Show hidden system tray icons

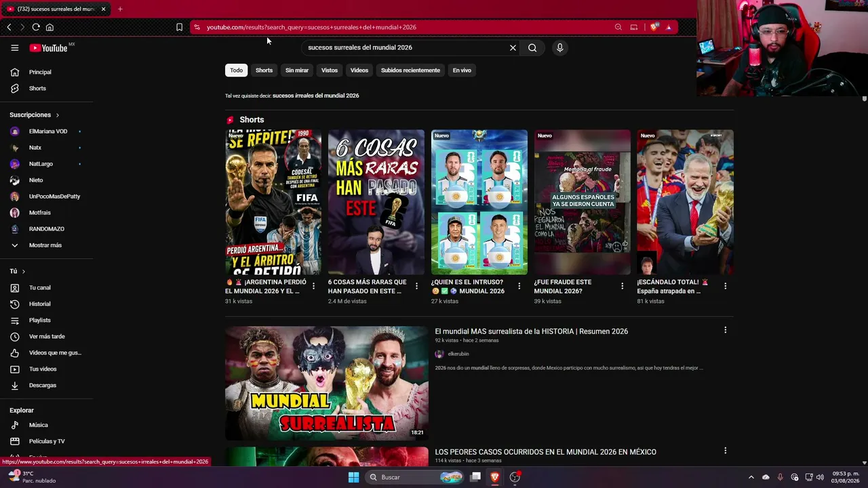click(751, 477)
